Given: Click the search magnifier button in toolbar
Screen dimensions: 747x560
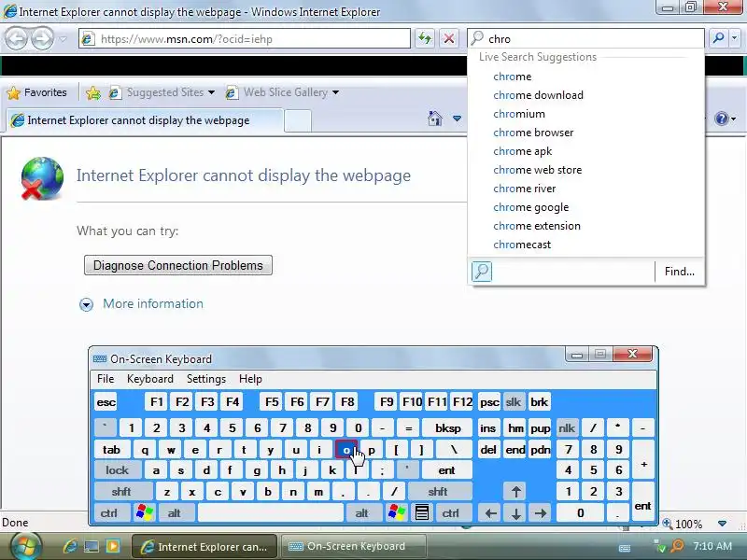Looking at the screenshot, I should (x=718, y=38).
